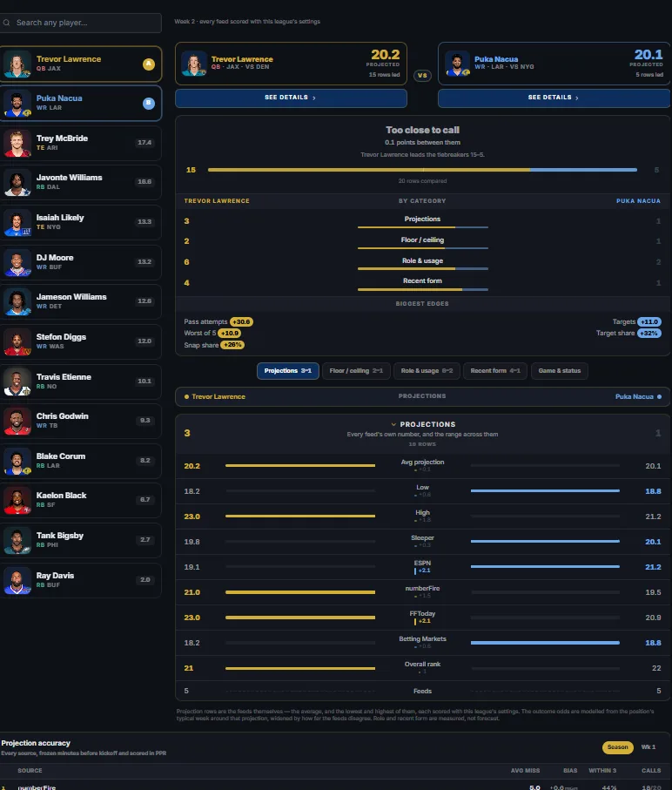
Task: Select the Chris Godwin avatar
Action: click(17, 421)
